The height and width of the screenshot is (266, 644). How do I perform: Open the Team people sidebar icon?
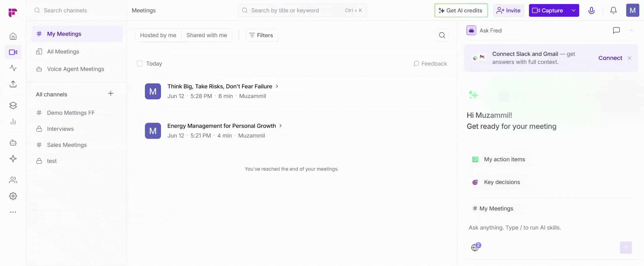coord(13,180)
